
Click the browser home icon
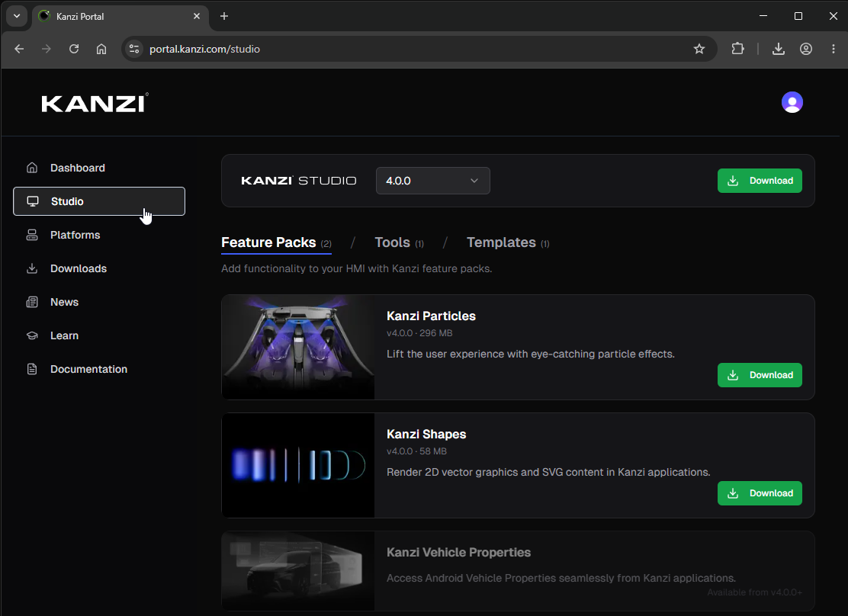coord(101,49)
